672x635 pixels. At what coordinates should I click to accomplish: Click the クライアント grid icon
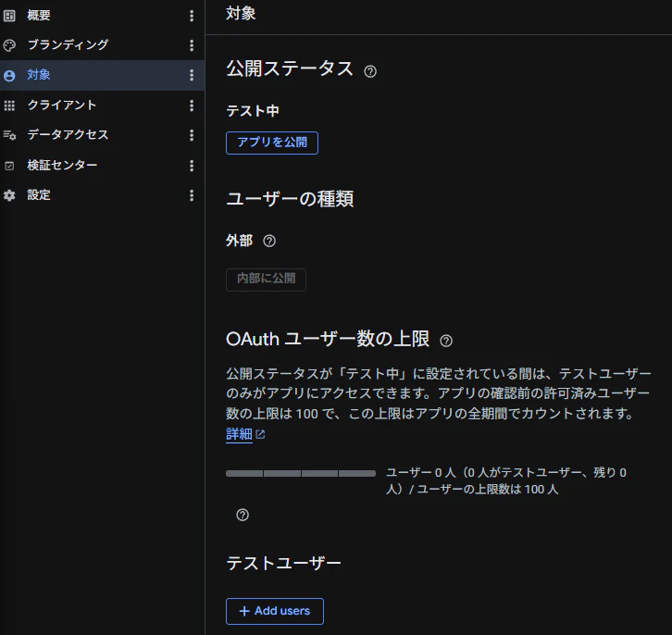tap(9, 106)
